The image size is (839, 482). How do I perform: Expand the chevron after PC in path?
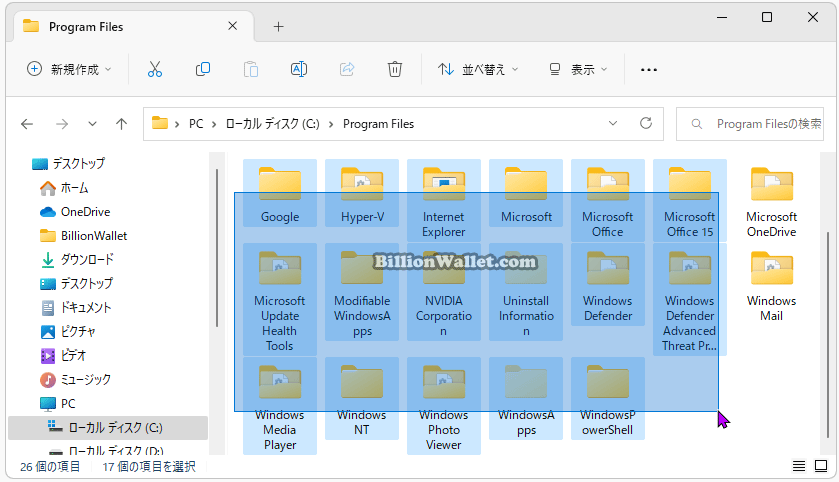[214, 125]
